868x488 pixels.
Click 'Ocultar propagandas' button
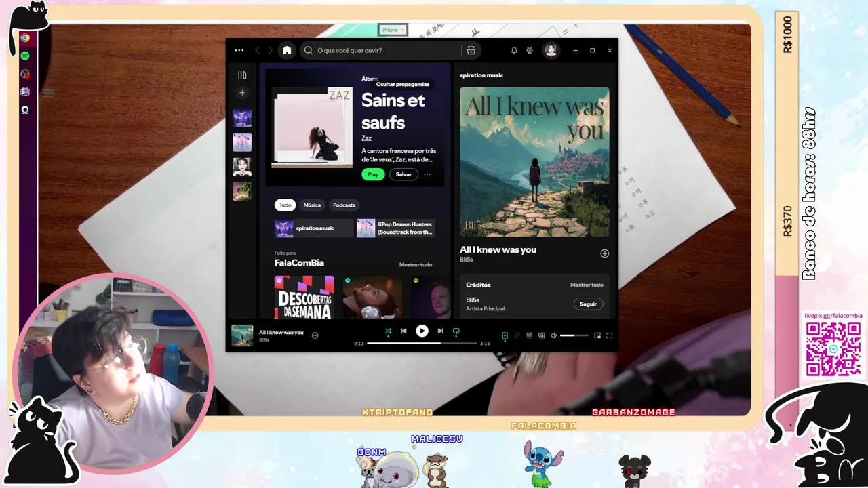tap(403, 84)
